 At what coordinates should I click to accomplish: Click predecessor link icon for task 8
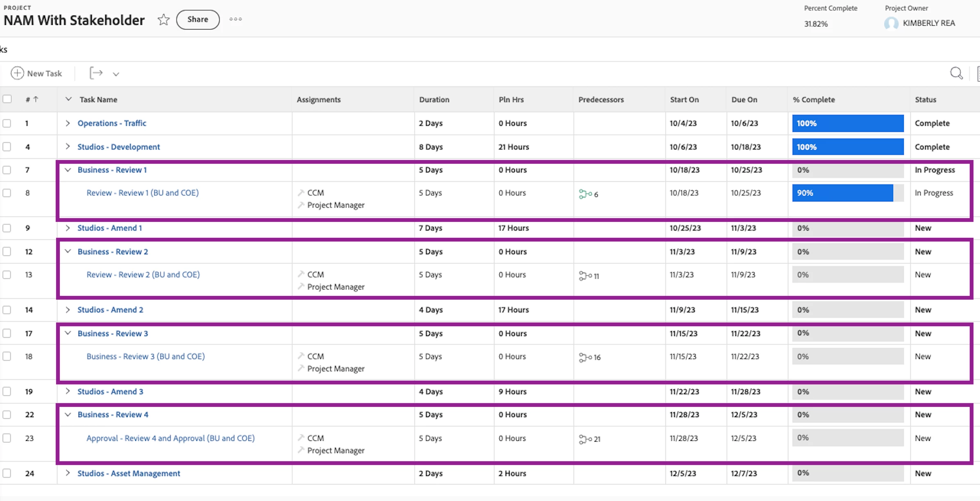click(585, 194)
